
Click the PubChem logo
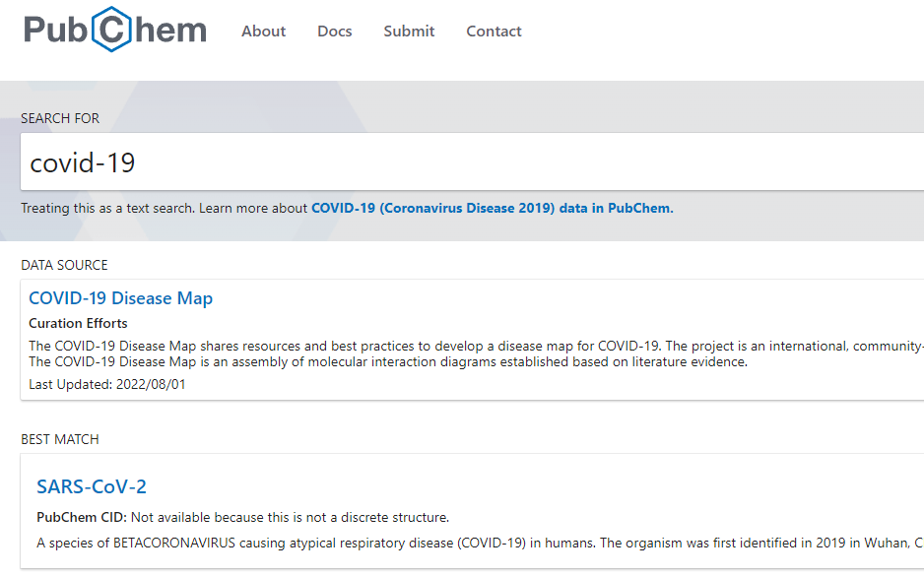(x=115, y=30)
